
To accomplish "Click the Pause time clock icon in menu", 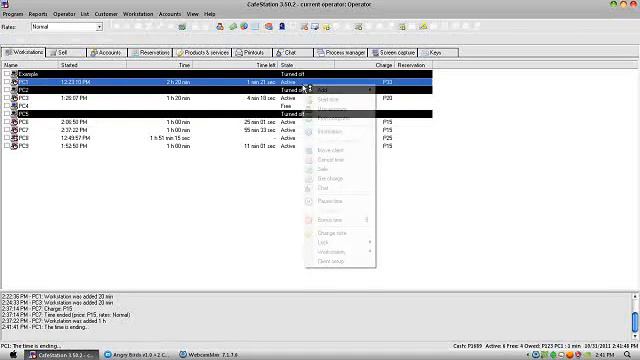I will click(x=309, y=201).
